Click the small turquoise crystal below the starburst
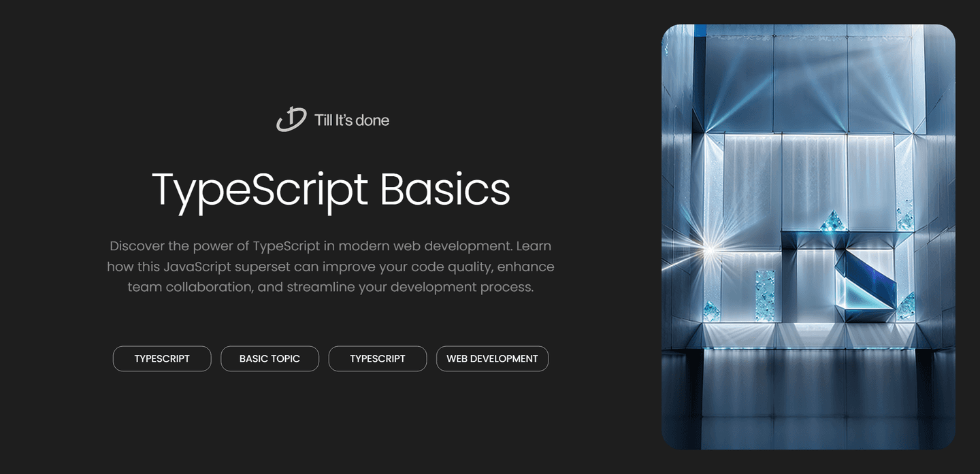 712,309
